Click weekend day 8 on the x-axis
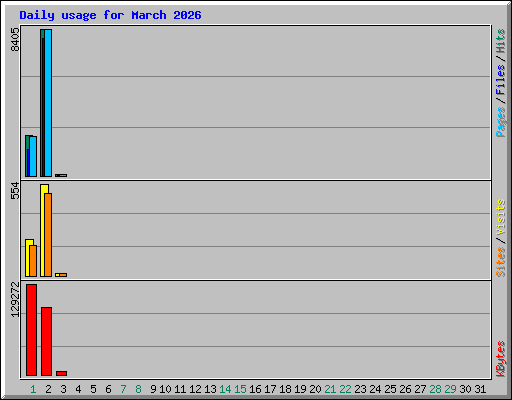Viewport: 512px width, 400px height. 138,389
